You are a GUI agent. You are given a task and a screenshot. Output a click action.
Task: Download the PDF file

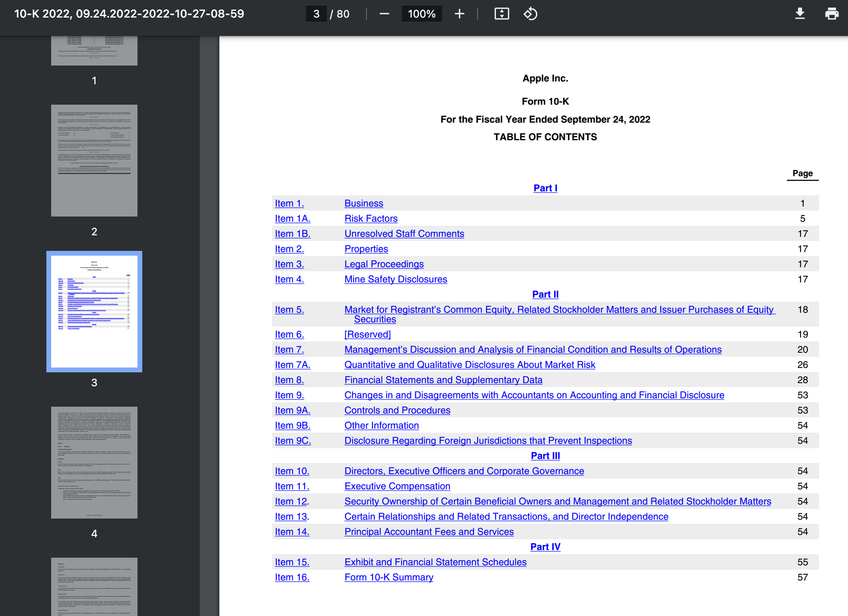(x=800, y=14)
